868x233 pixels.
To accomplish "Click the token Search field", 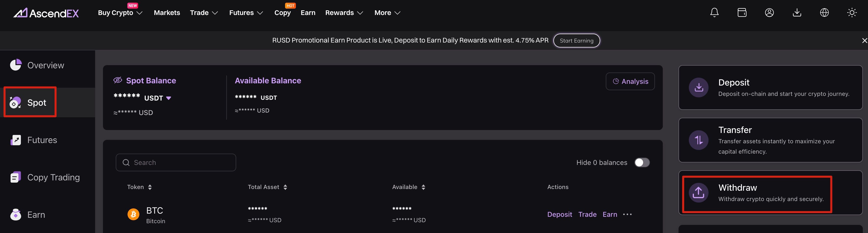I will tap(176, 162).
